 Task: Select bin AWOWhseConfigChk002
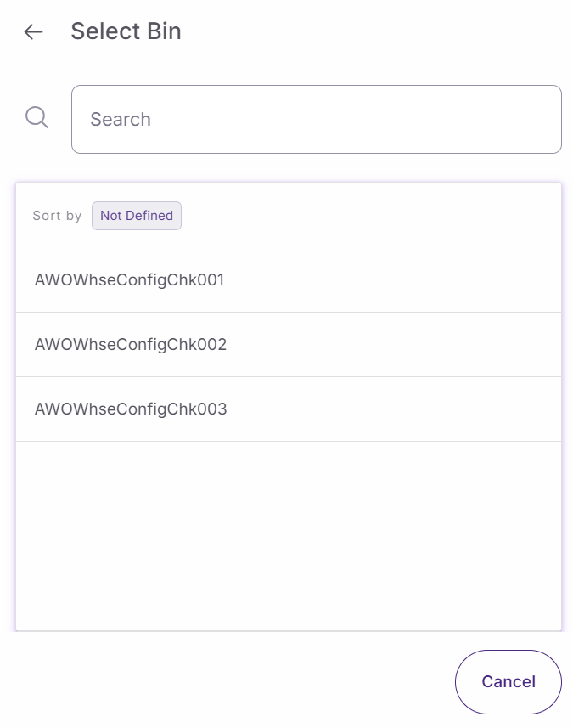131,345
